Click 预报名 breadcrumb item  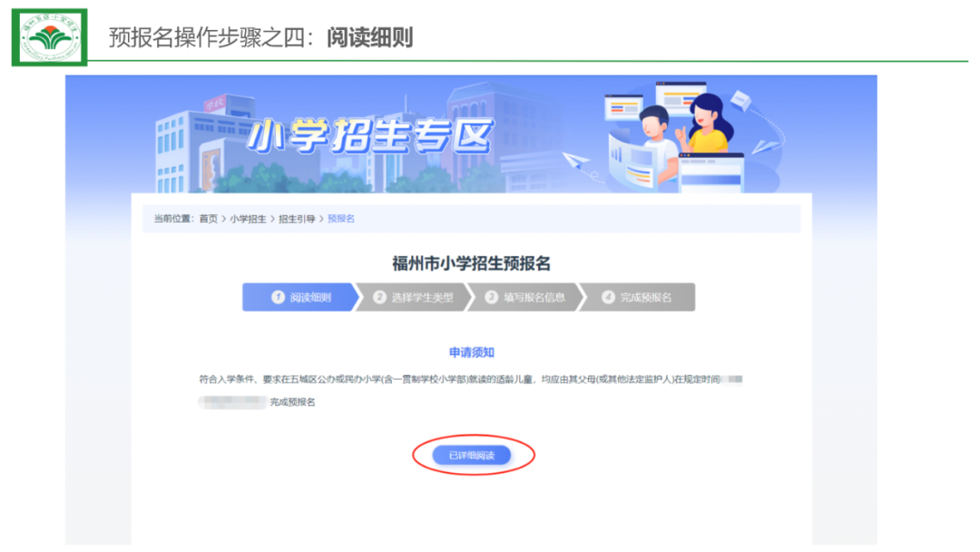click(341, 219)
